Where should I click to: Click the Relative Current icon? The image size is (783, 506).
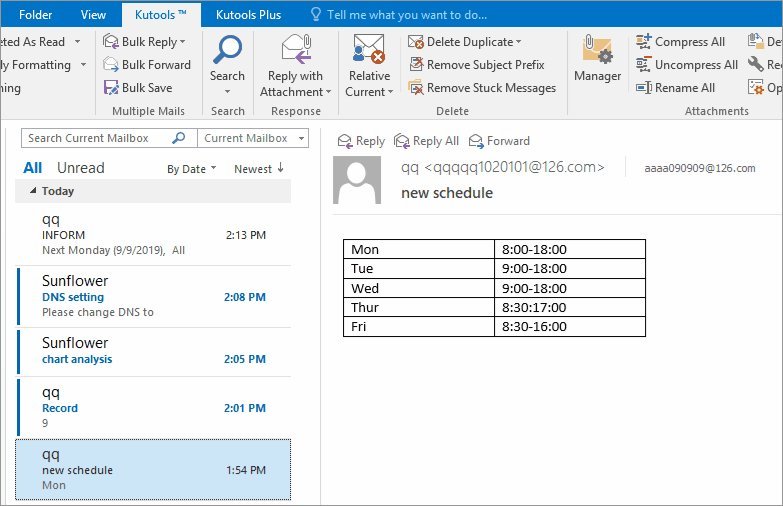(x=369, y=49)
